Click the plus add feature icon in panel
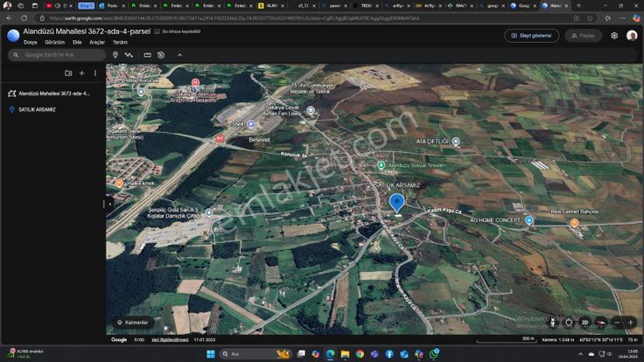The width and height of the screenshot is (644, 362). click(x=81, y=73)
